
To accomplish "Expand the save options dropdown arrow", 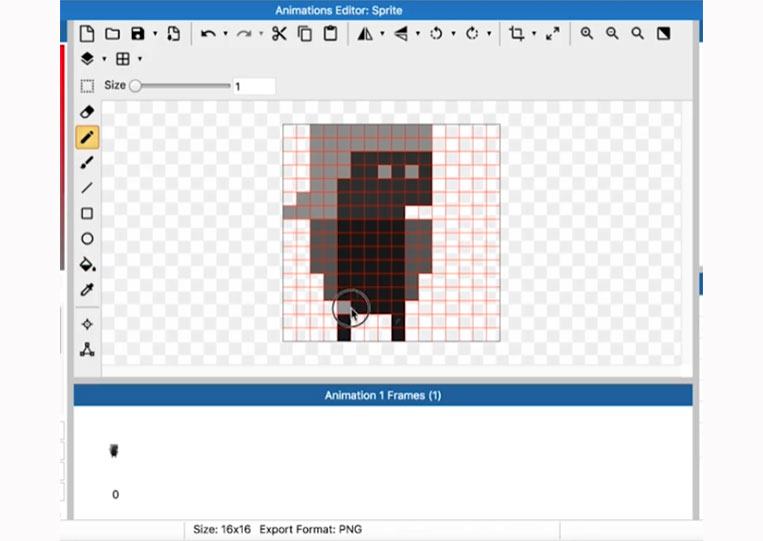I will point(155,34).
